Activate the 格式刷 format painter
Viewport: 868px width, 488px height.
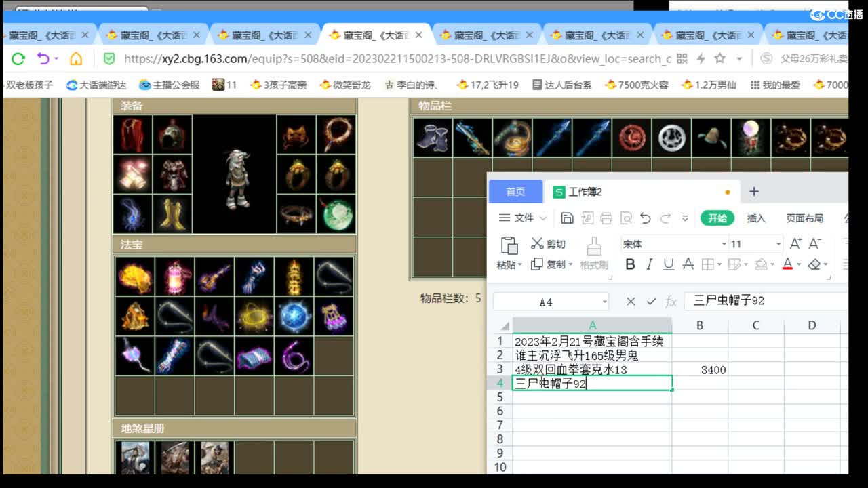(594, 254)
